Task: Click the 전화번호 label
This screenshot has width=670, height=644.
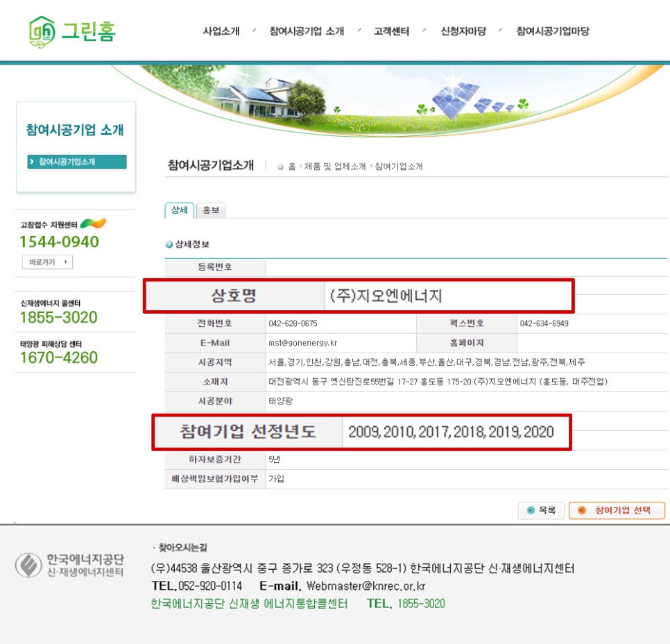Action: (x=214, y=323)
